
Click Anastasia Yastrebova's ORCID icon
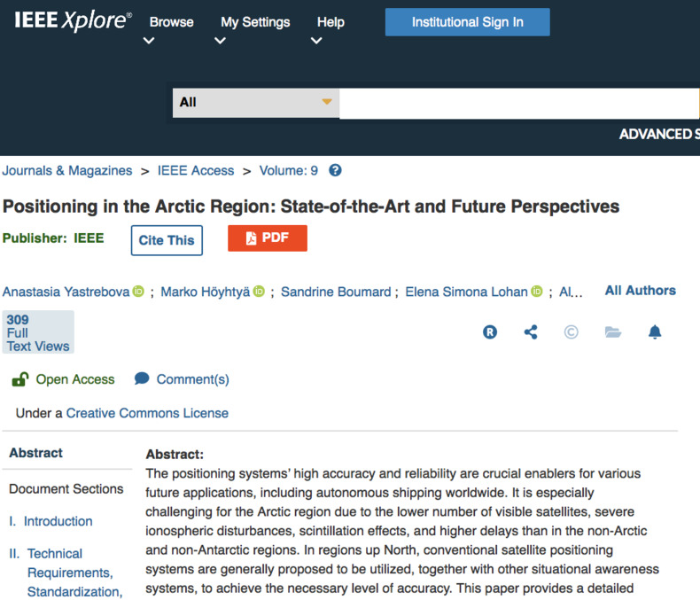(139, 292)
